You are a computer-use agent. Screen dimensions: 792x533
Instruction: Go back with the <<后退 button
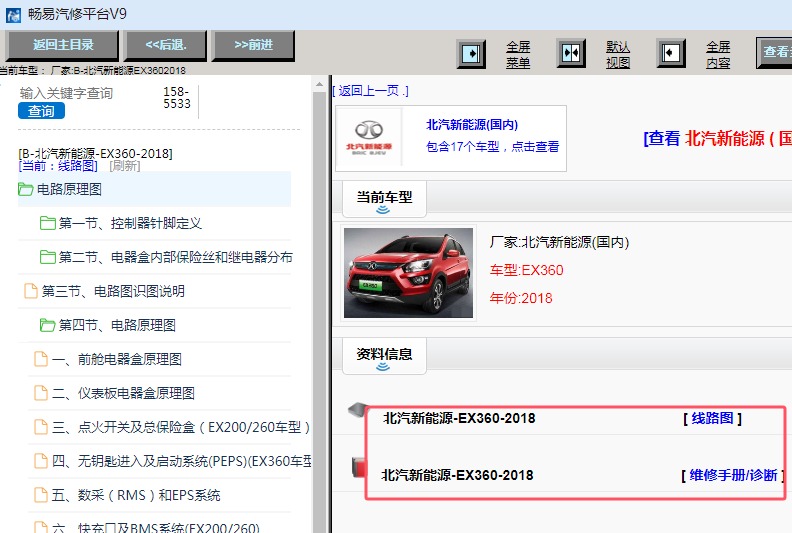coord(166,45)
